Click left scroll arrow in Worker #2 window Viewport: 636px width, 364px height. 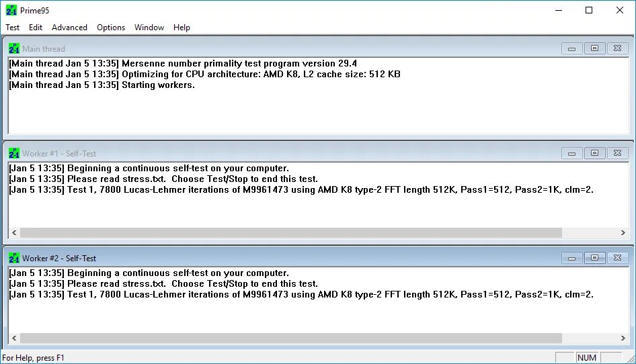coord(14,338)
